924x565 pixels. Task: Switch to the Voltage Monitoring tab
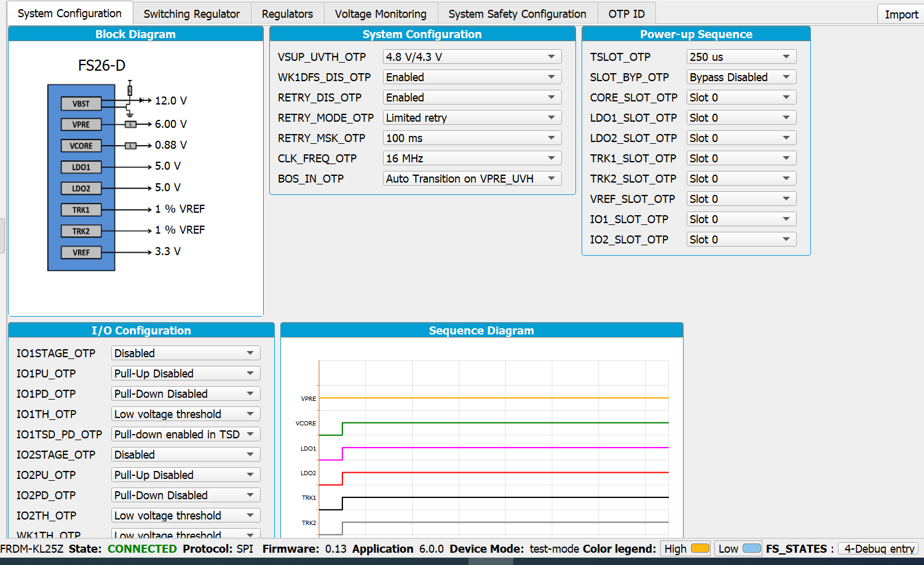click(381, 12)
